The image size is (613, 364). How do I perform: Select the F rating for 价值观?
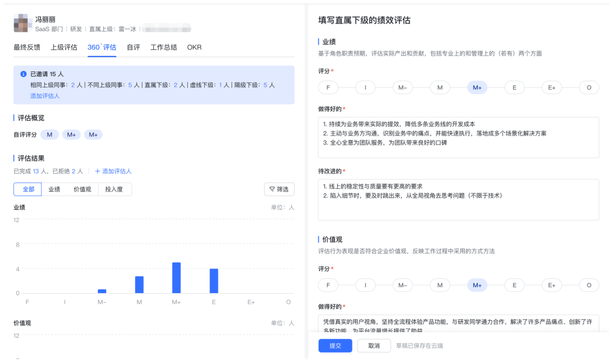point(328,285)
